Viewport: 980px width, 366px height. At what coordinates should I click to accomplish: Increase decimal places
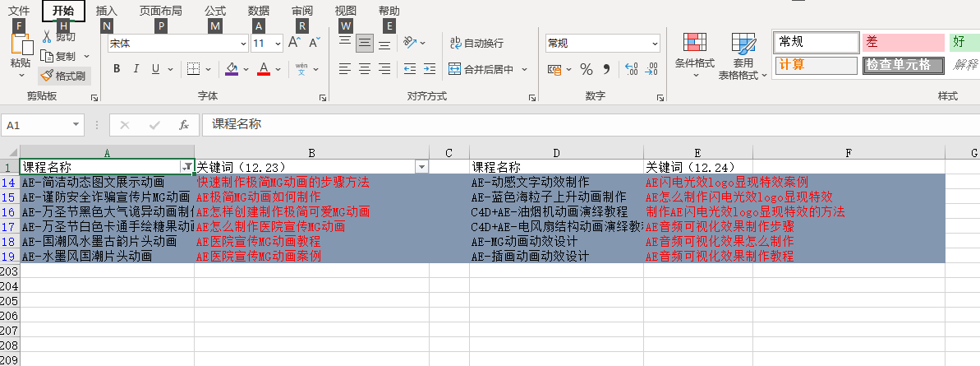pos(631,69)
